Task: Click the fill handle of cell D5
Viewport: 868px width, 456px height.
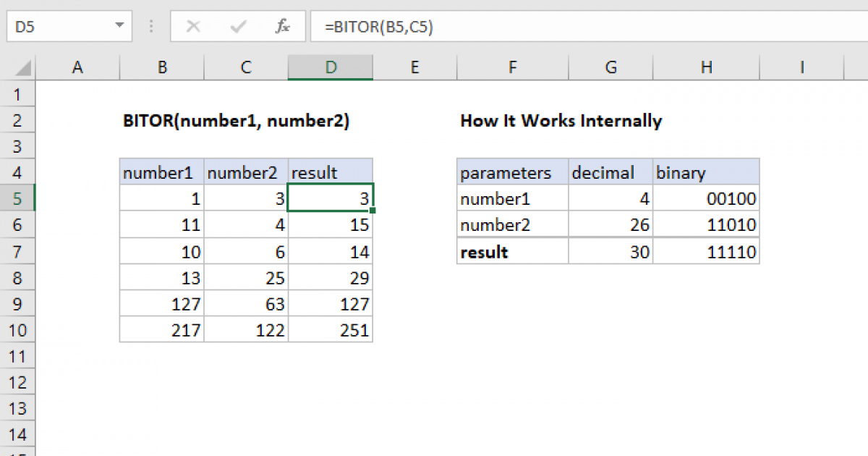Action: 373,211
